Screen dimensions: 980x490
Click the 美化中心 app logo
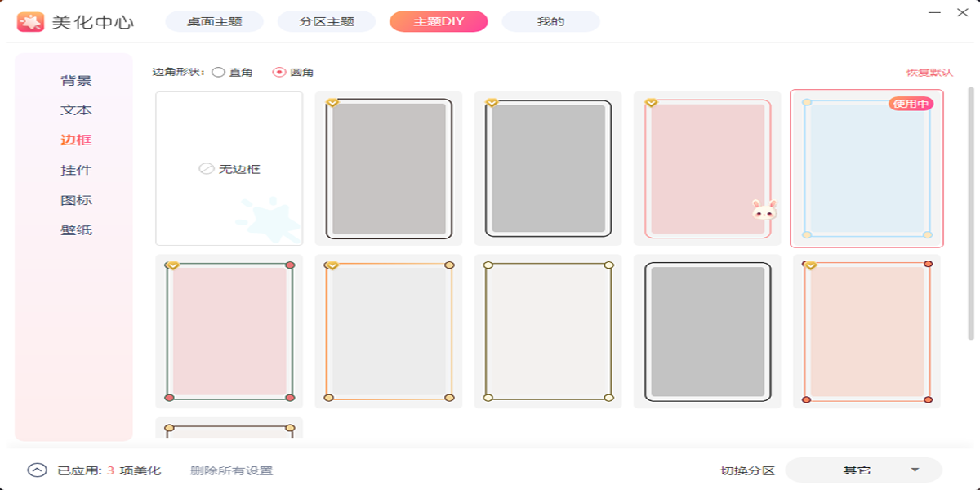(31, 22)
